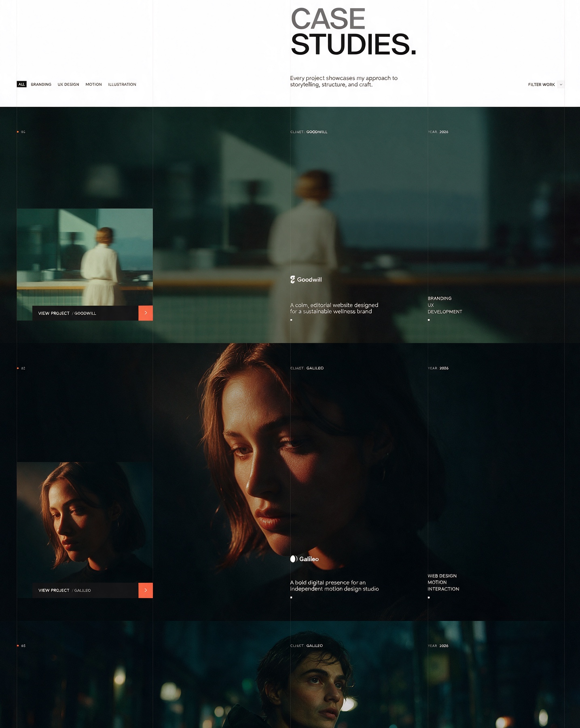Open the Goodwill kitchen thumbnail image
The width and height of the screenshot is (580, 728).
tap(85, 257)
